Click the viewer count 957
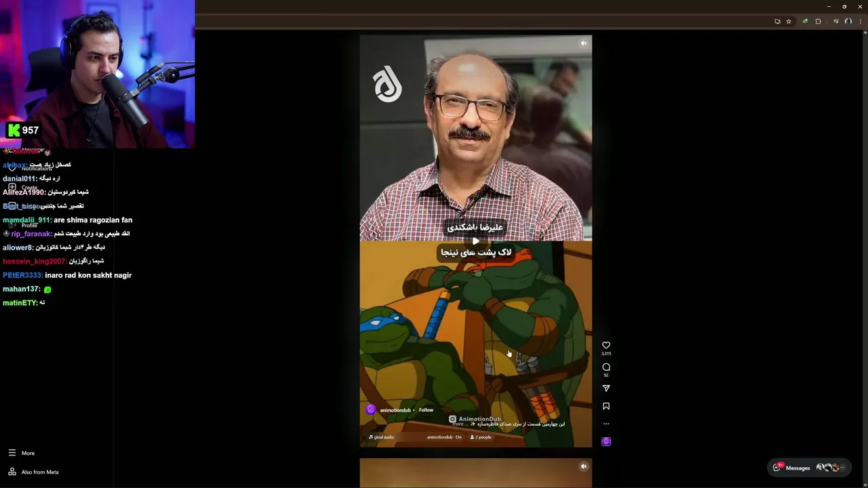The width and height of the screenshot is (868, 488). click(x=31, y=130)
